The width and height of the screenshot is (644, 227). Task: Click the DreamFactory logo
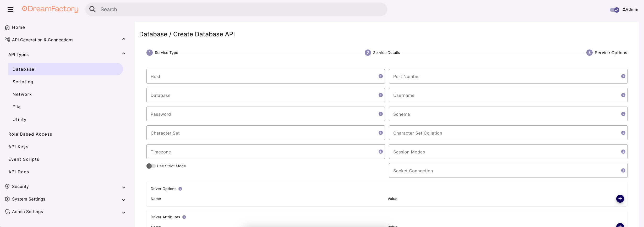tap(50, 9)
